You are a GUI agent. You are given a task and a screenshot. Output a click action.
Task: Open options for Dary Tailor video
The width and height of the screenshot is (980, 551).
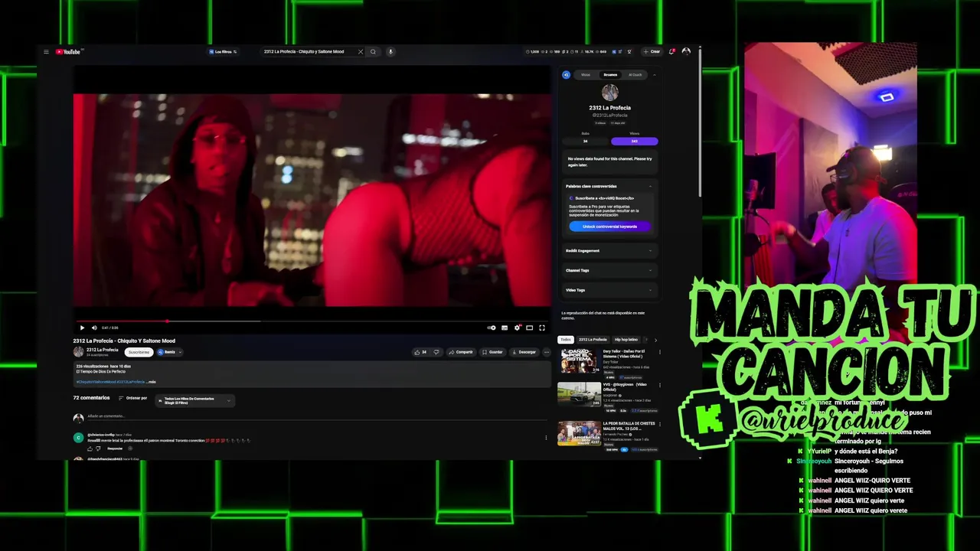tap(660, 352)
